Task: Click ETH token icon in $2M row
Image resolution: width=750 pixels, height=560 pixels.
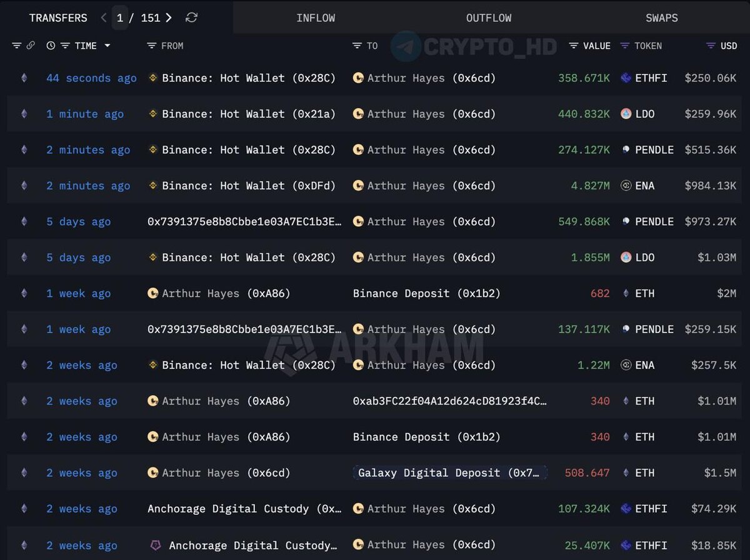Action: coord(626,293)
